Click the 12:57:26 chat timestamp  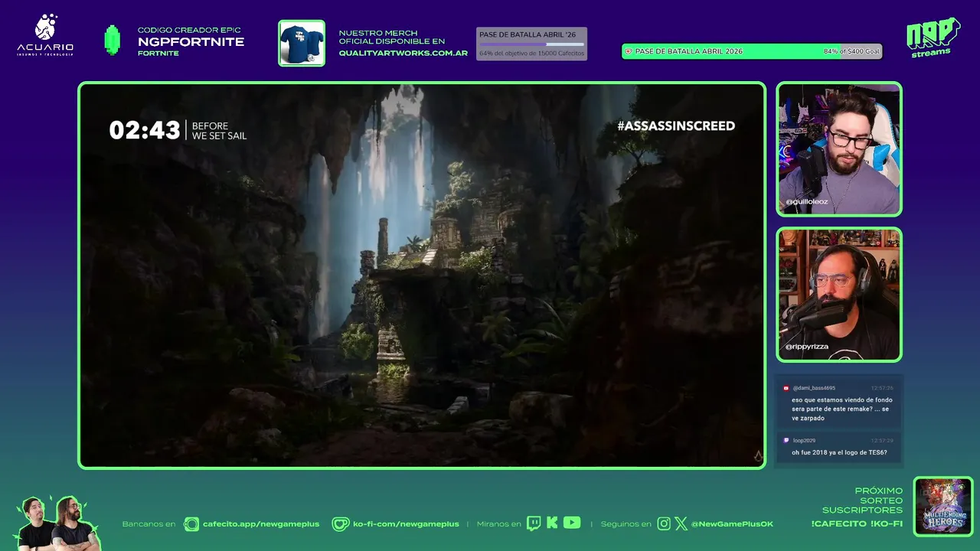click(x=881, y=388)
